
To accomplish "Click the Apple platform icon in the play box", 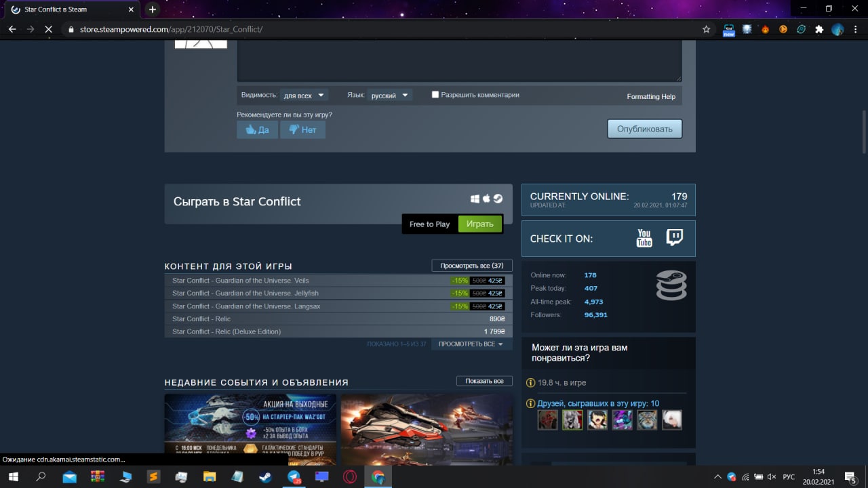I will point(486,199).
